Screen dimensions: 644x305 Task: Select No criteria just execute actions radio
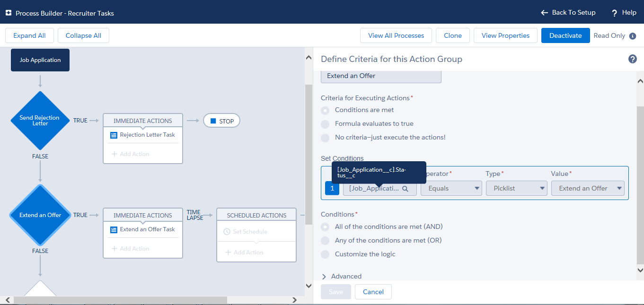point(325,138)
